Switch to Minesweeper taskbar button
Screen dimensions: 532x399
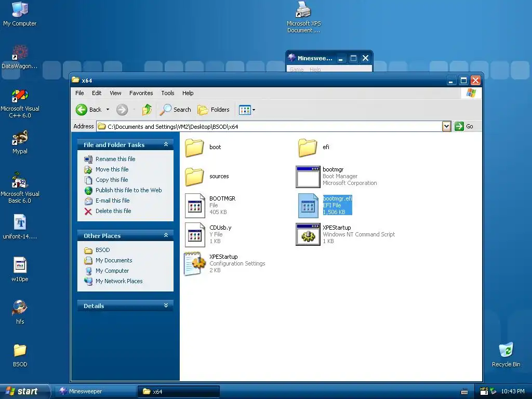pos(96,391)
